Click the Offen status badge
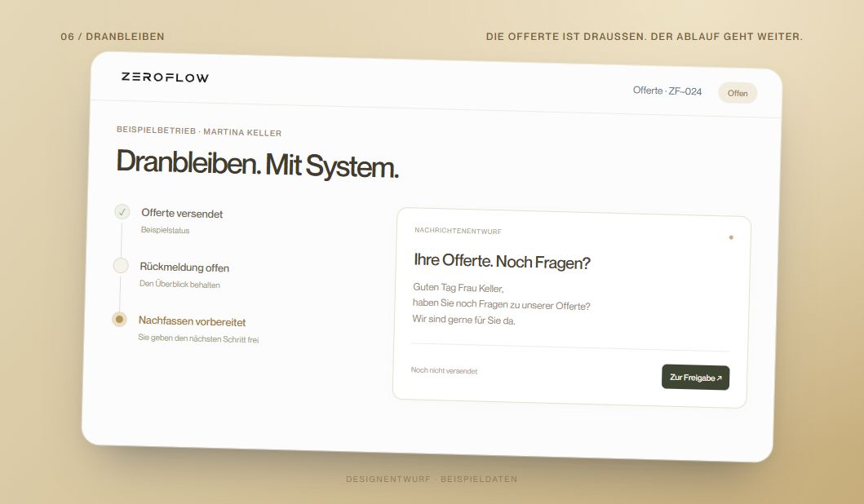This screenshot has height=504, width=864. coord(738,93)
